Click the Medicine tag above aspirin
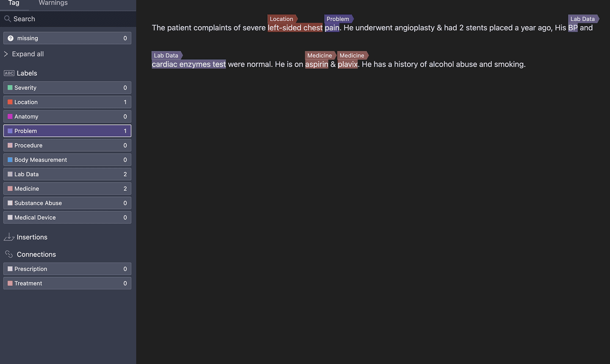The image size is (610, 364). click(320, 55)
